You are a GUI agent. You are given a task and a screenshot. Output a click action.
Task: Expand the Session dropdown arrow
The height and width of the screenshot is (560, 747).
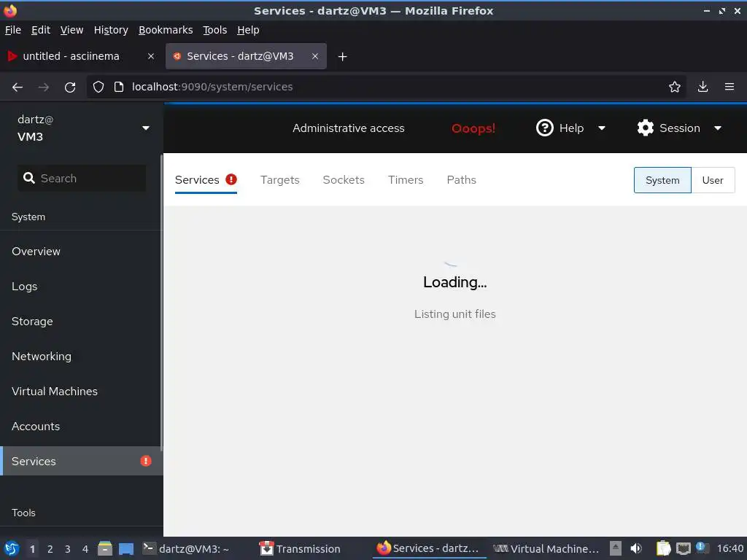tap(718, 128)
